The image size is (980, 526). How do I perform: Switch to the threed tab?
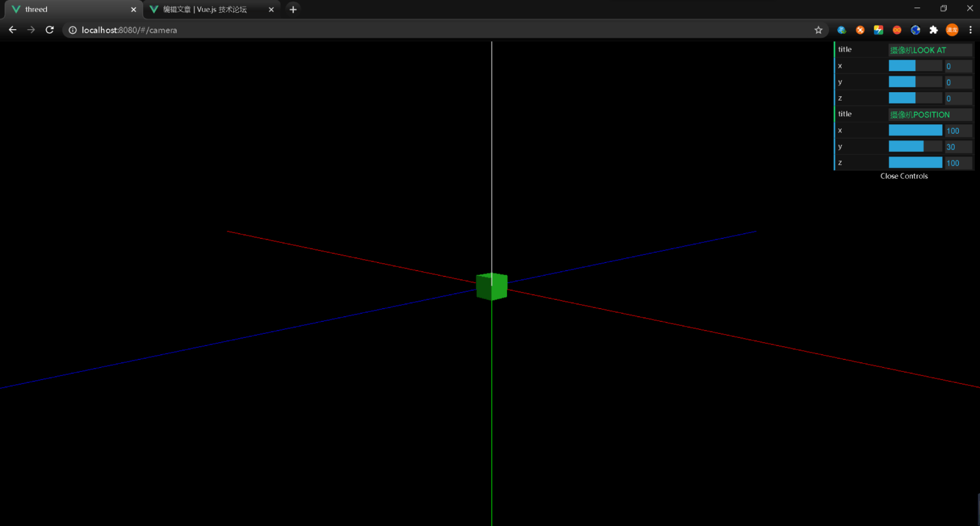pyautogui.click(x=73, y=9)
